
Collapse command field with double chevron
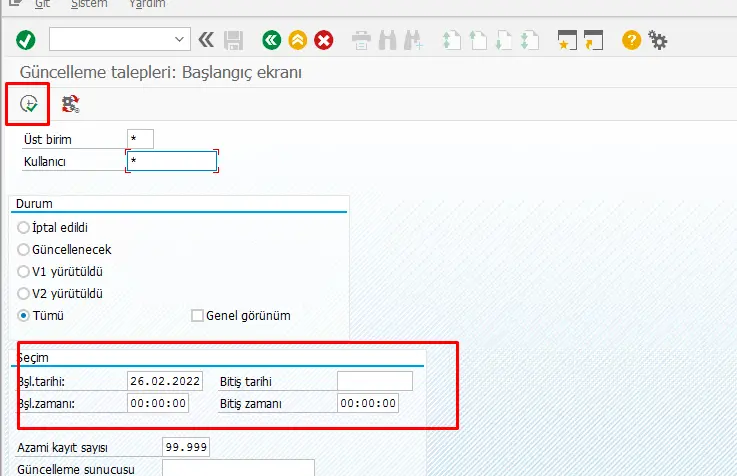(206, 40)
